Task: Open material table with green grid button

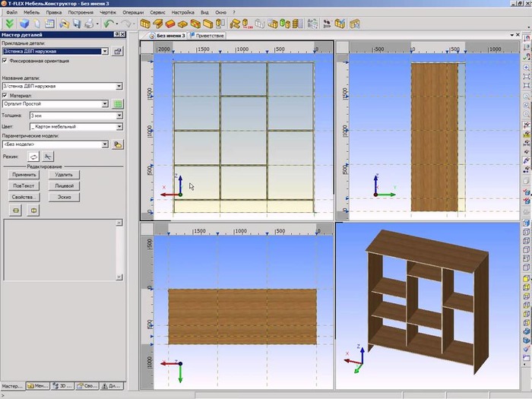Action: click(118, 104)
